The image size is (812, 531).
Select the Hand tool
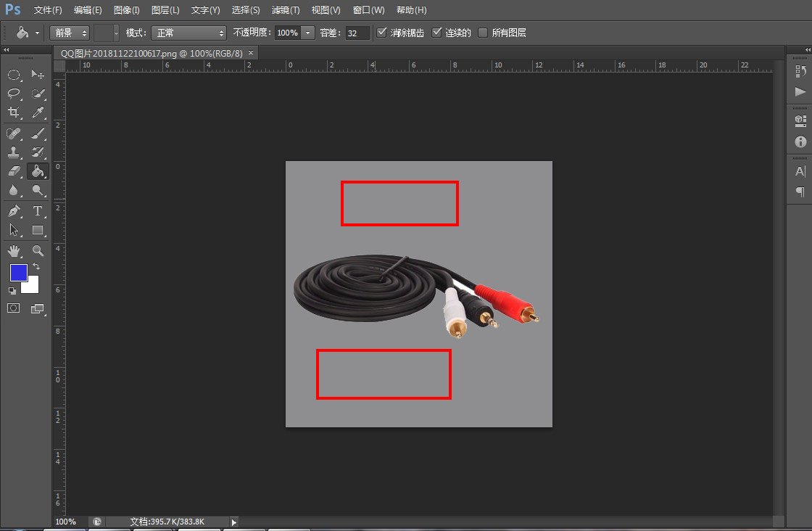click(14, 251)
